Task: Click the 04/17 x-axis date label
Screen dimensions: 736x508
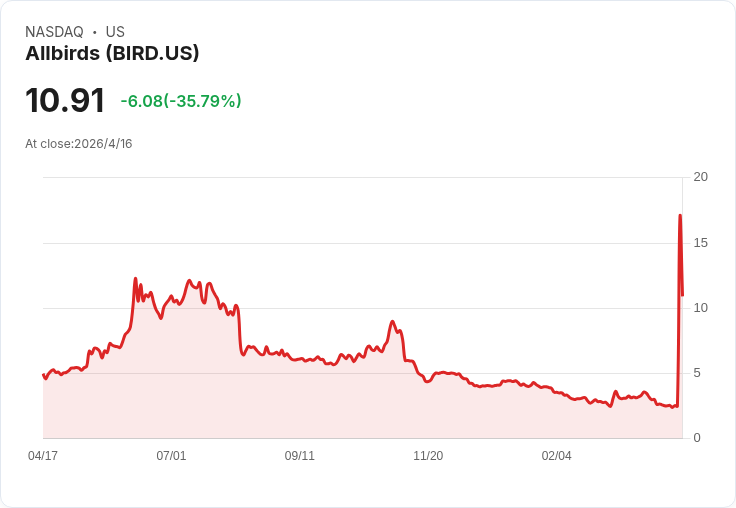Action: (x=43, y=456)
